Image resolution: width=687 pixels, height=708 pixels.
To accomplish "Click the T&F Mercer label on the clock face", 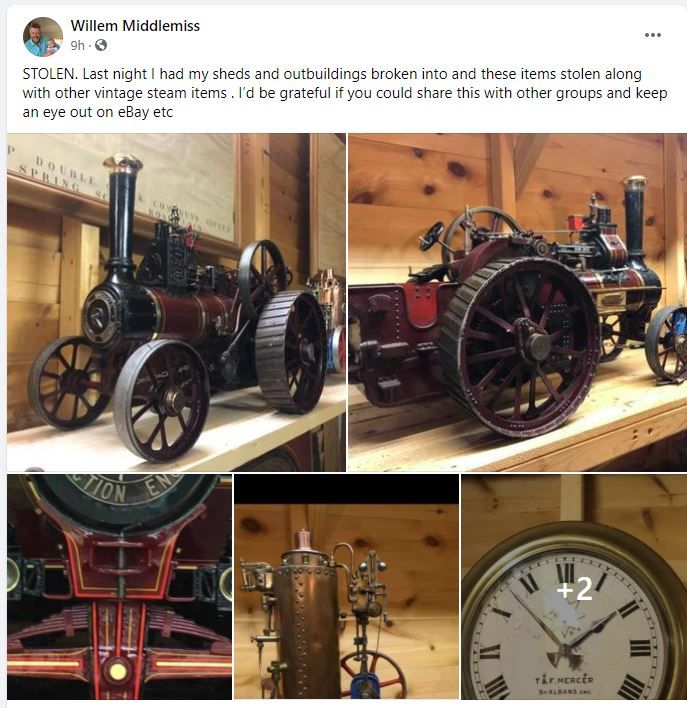I will 564,680.
